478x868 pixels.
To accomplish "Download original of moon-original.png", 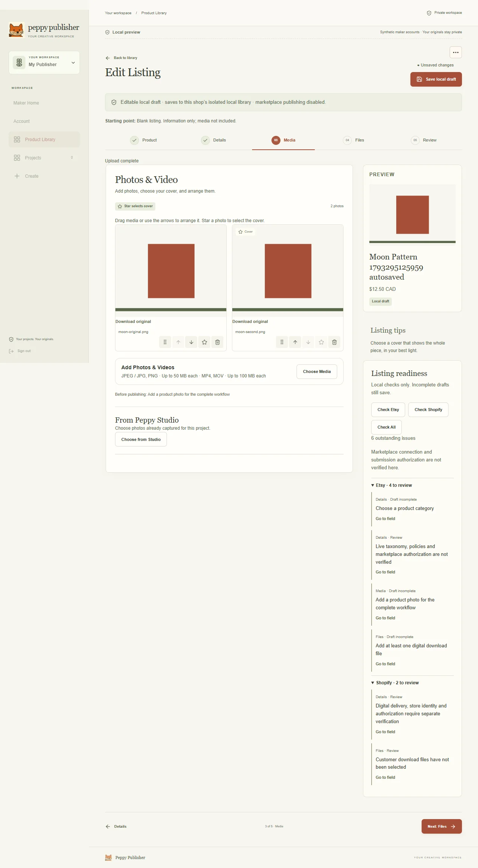I will (x=133, y=322).
